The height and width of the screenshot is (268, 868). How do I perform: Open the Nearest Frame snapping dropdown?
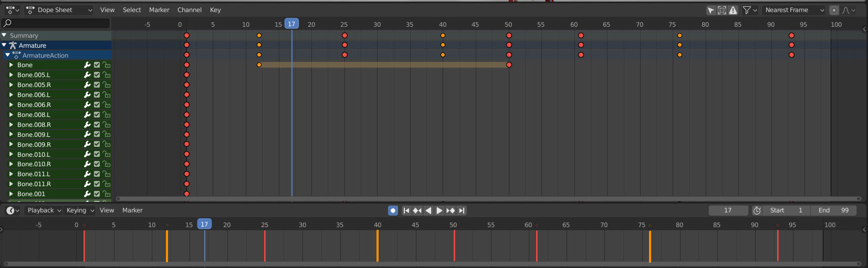pyautogui.click(x=794, y=10)
